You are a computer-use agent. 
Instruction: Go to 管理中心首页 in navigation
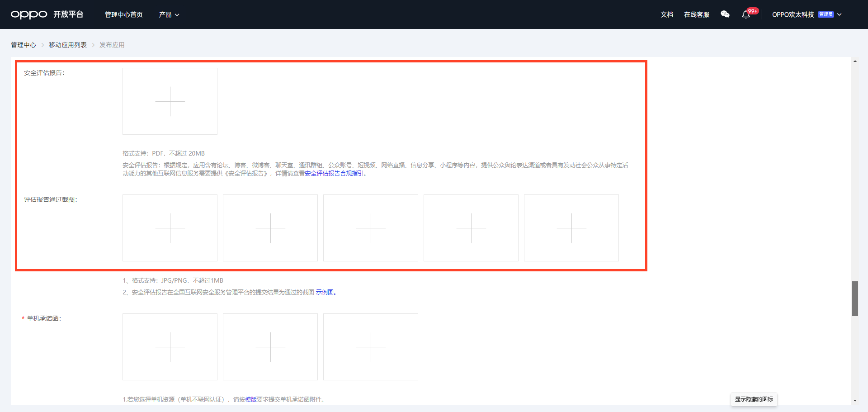point(124,15)
